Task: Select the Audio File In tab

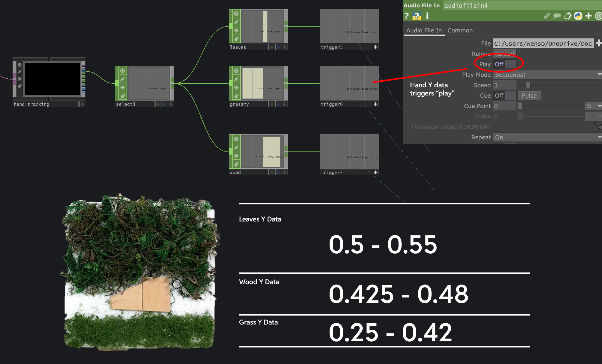Action: [x=424, y=31]
